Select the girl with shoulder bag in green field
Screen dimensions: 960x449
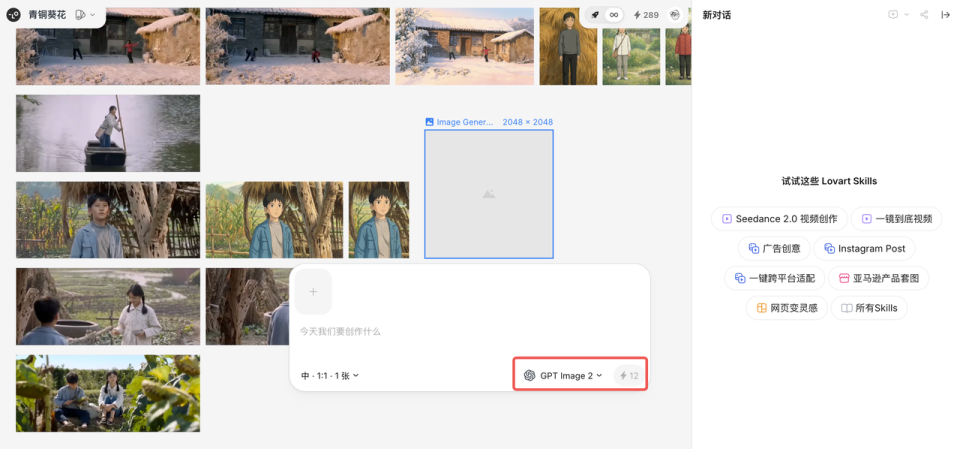[631, 56]
